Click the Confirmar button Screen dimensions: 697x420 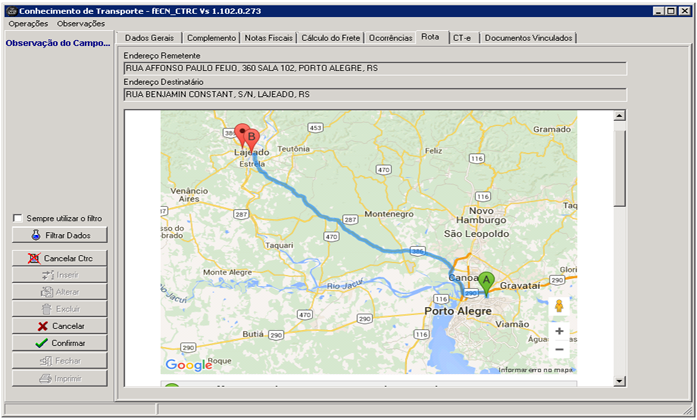[x=60, y=343]
